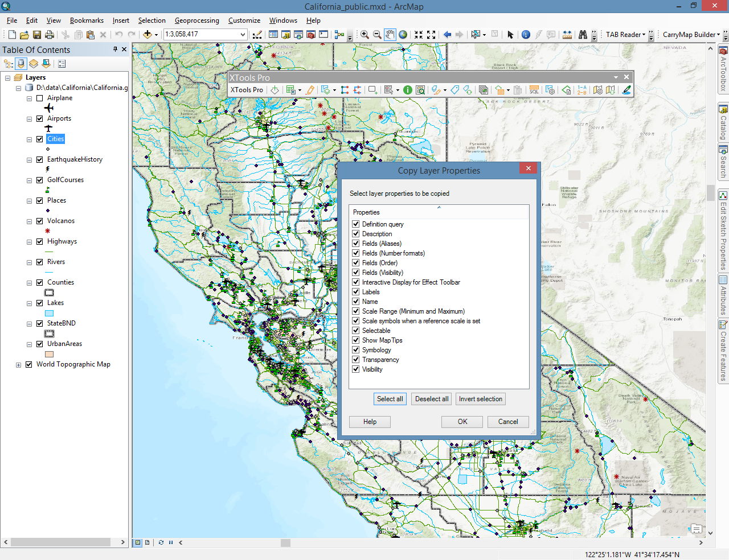
Task: Go back to the previous extent arrow
Action: pos(448,35)
